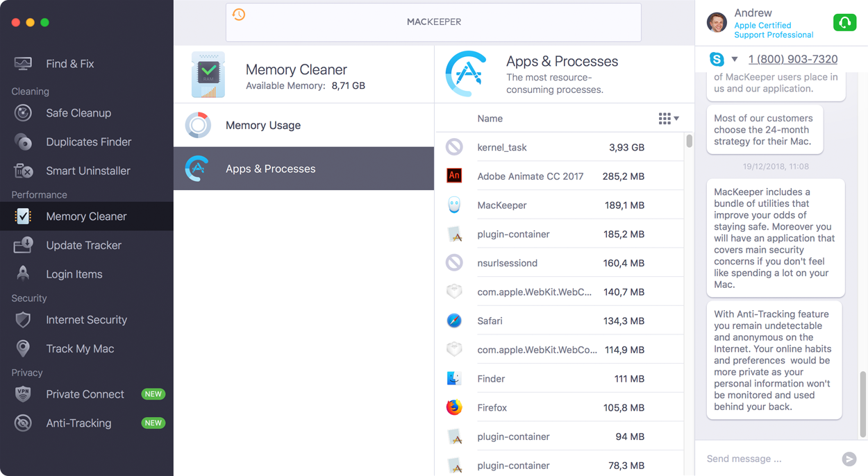The image size is (868, 476).
Task: Focus the Send message input field
Action: [x=771, y=459]
